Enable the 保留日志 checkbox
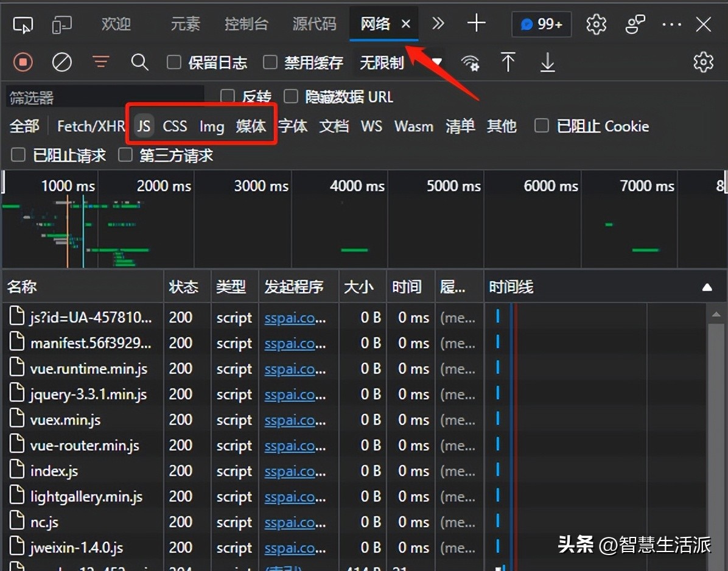The height and width of the screenshot is (571, 728). [174, 62]
